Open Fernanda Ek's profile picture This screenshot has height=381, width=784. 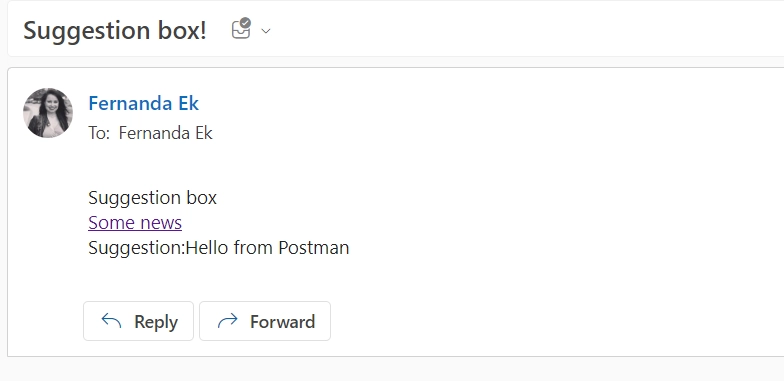click(x=48, y=113)
